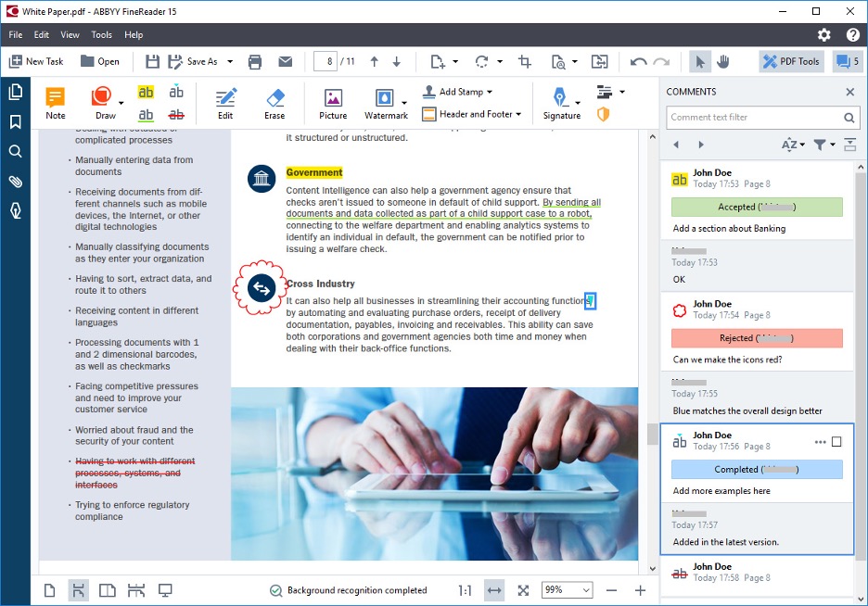Select the Note annotation tool
868x606 pixels.
tap(56, 103)
